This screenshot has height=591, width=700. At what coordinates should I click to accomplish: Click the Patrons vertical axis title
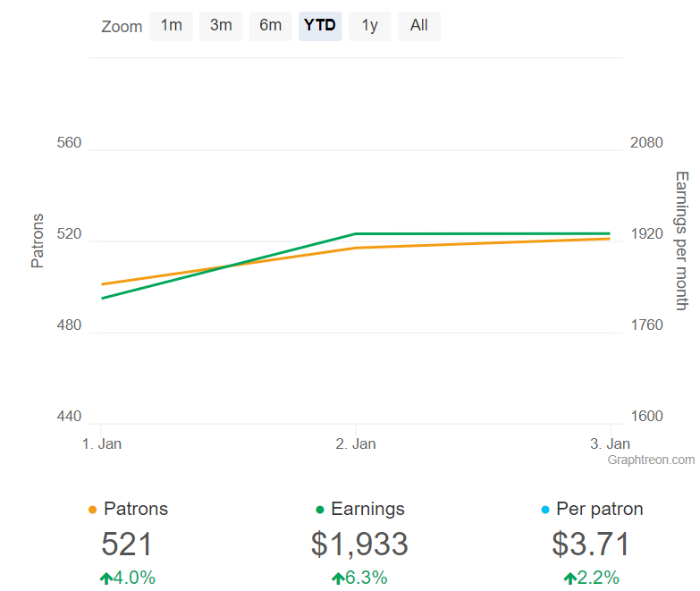pos(38,241)
